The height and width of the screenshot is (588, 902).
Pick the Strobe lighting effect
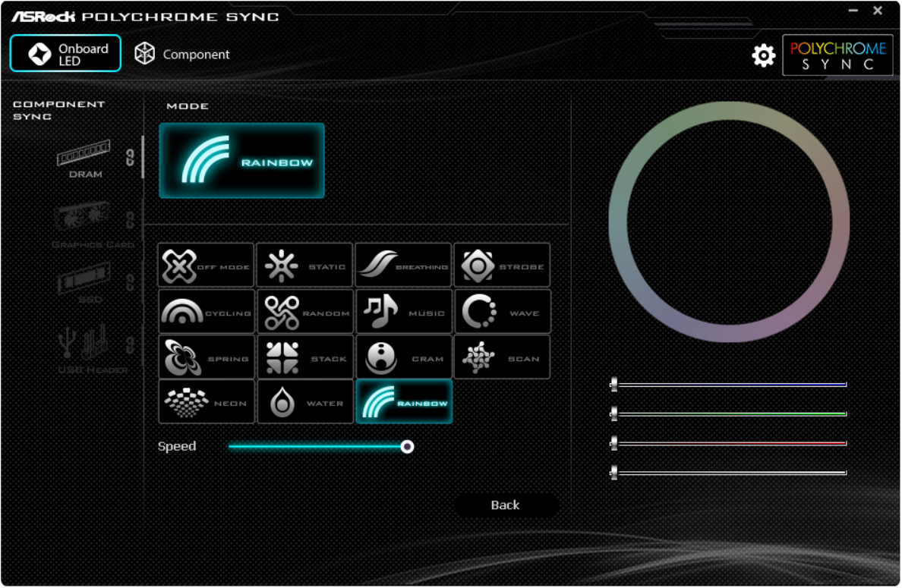(x=502, y=265)
